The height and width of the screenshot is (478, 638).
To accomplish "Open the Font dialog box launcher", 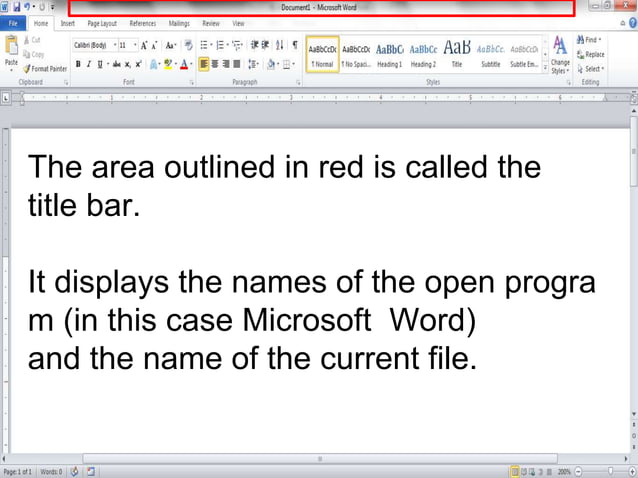I will (x=191, y=83).
